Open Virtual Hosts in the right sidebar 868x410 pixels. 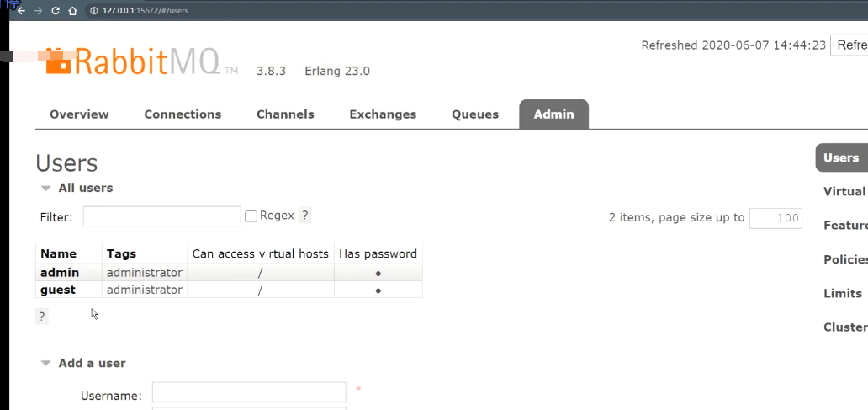click(845, 192)
